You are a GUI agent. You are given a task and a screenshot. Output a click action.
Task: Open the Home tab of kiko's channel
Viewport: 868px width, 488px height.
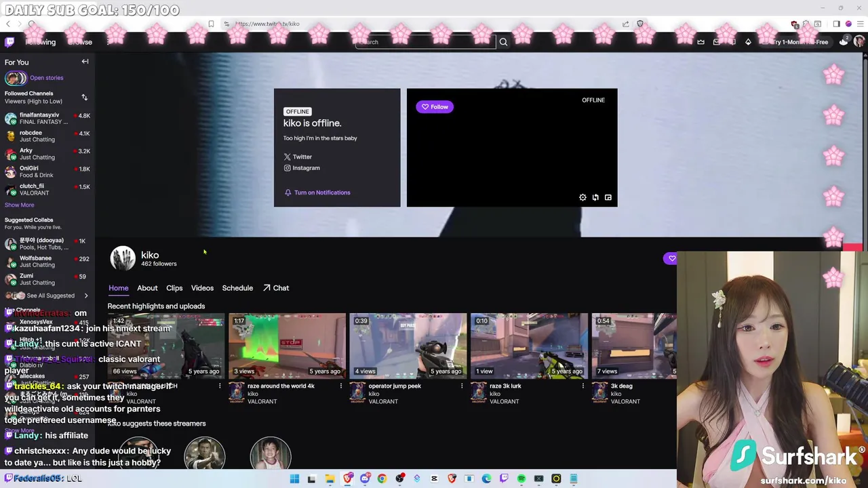pyautogui.click(x=118, y=288)
